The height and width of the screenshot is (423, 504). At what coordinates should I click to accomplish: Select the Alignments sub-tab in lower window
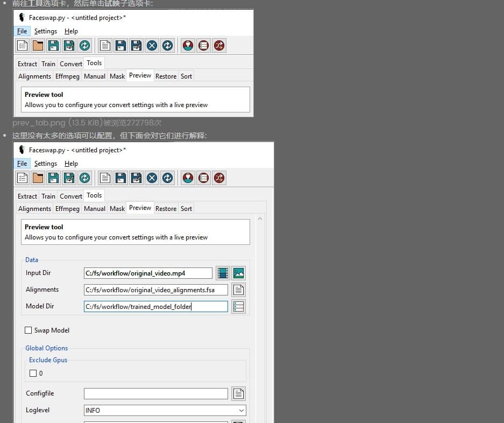coord(34,209)
